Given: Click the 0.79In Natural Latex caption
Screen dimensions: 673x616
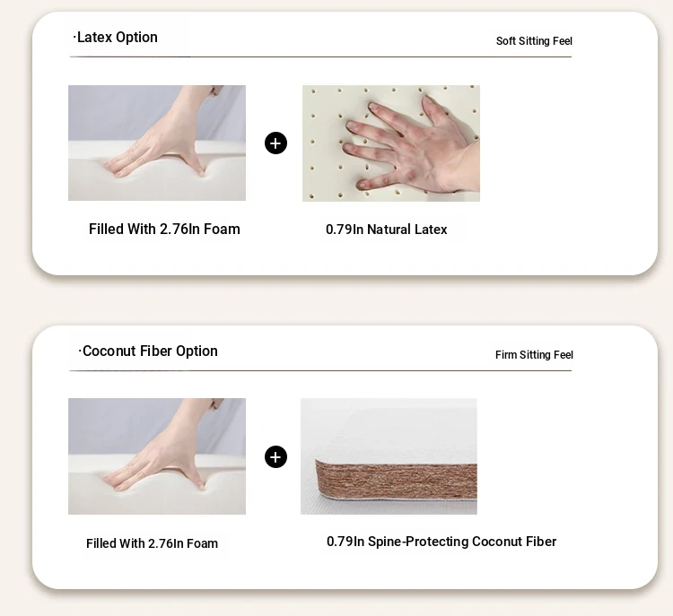Looking at the screenshot, I should [386, 230].
